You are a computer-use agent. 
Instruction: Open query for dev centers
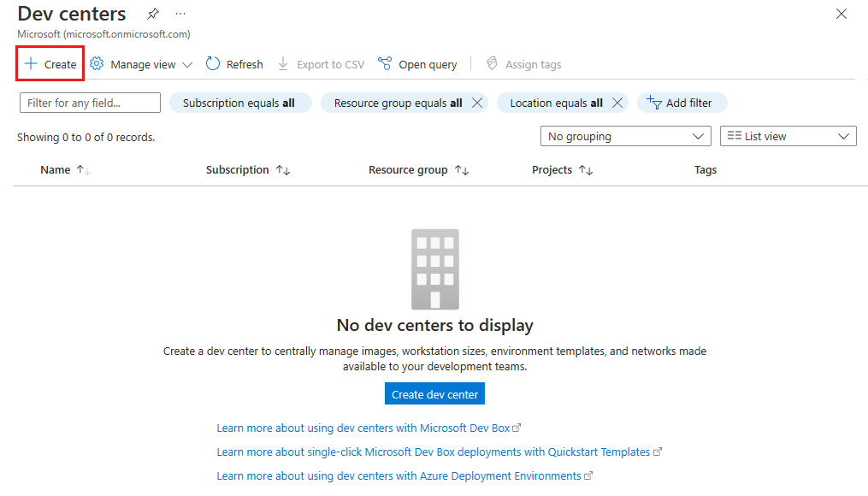(x=417, y=63)
